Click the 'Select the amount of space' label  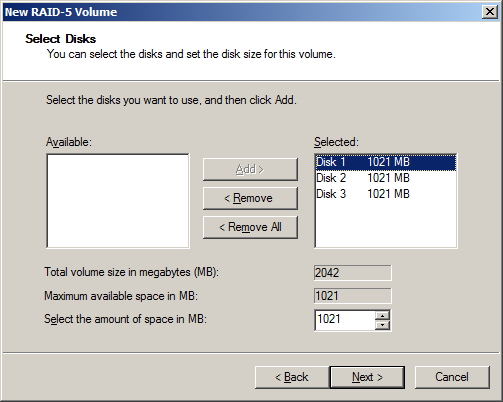pos(125,319)
